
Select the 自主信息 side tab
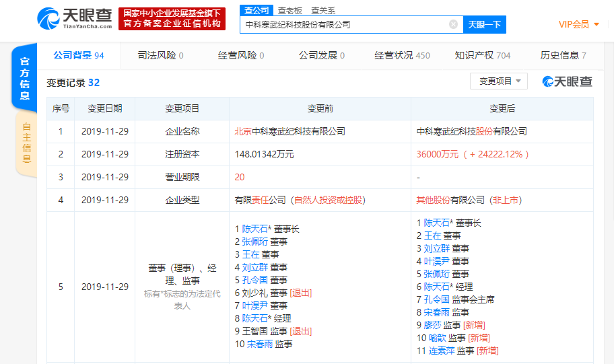click(26, 143)
